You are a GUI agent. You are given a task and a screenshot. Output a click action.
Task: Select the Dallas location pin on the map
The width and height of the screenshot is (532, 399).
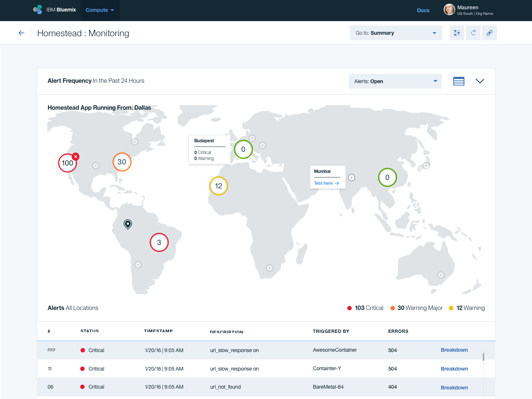(x=127, y=224)
